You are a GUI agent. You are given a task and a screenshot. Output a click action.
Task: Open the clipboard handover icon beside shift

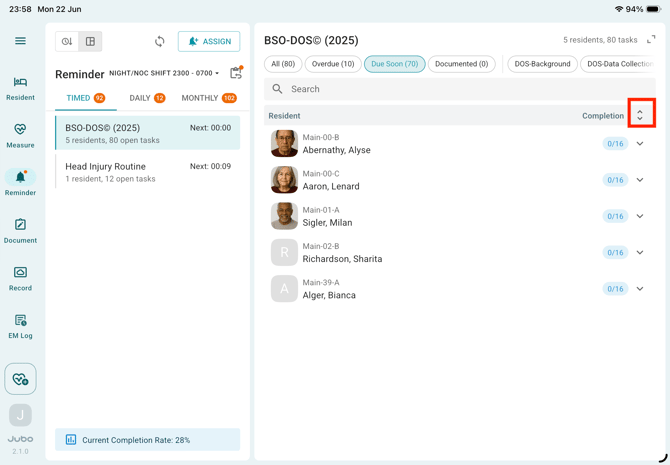coord(236,73)
